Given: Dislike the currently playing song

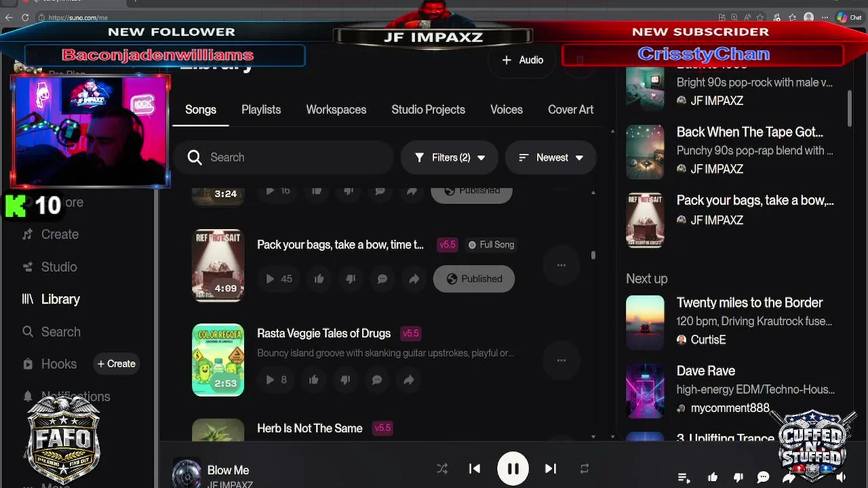Looking at the screenshot, I should click(x=738, y=478).
